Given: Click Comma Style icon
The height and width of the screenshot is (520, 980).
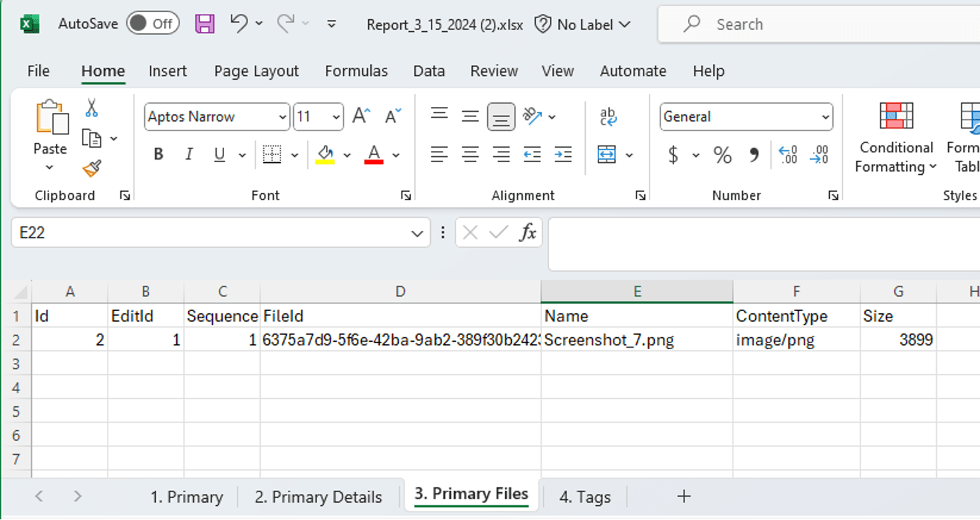Looking at the screenshot, I should pos(755,155).
